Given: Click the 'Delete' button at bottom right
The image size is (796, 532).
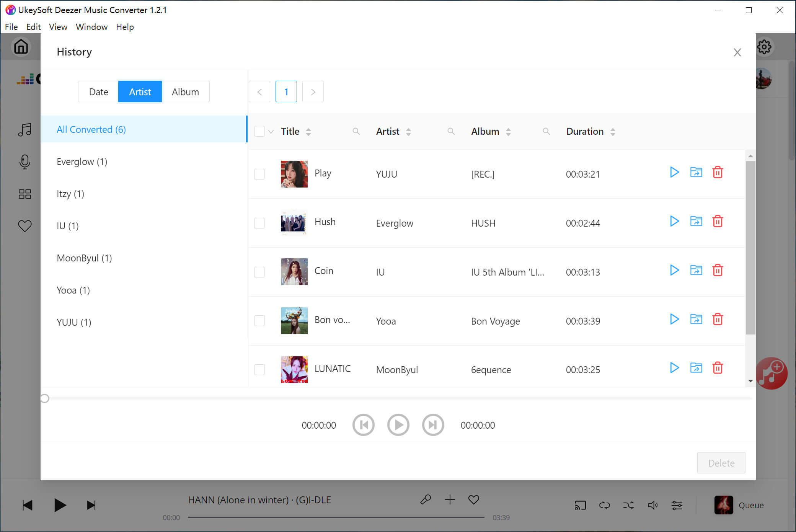Looking at the screenshot, I should click(x=721, y=462).
